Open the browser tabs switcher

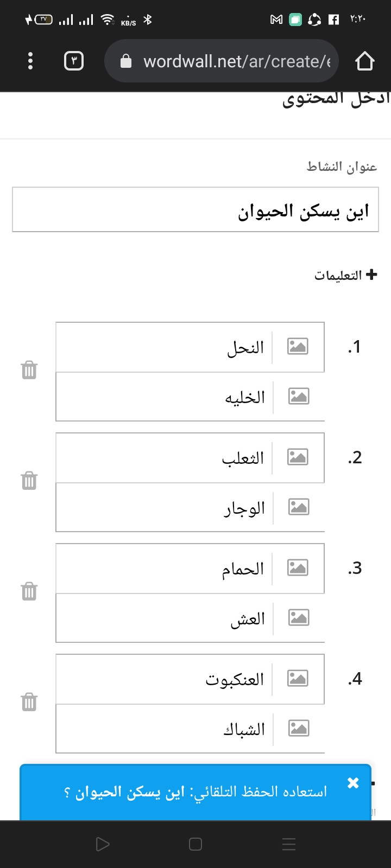point(74,61)
